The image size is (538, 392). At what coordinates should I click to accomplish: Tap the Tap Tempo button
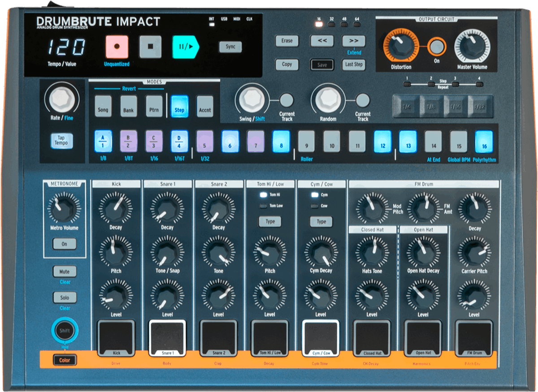pyautogui.click(x=61, y=141)
